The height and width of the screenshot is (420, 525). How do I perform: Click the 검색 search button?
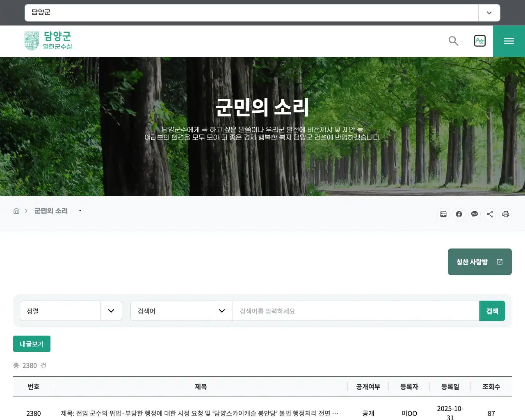[492, 310]
